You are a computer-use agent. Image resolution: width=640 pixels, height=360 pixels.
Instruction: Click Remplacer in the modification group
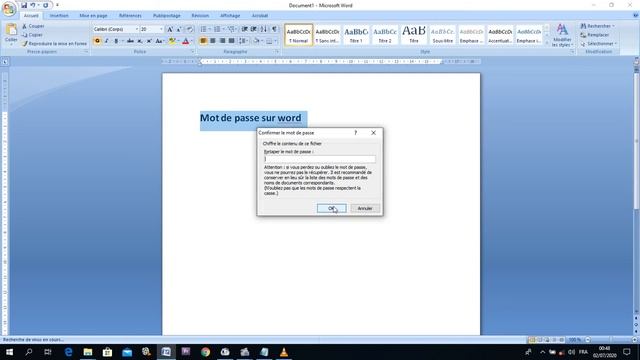(595, 35)
